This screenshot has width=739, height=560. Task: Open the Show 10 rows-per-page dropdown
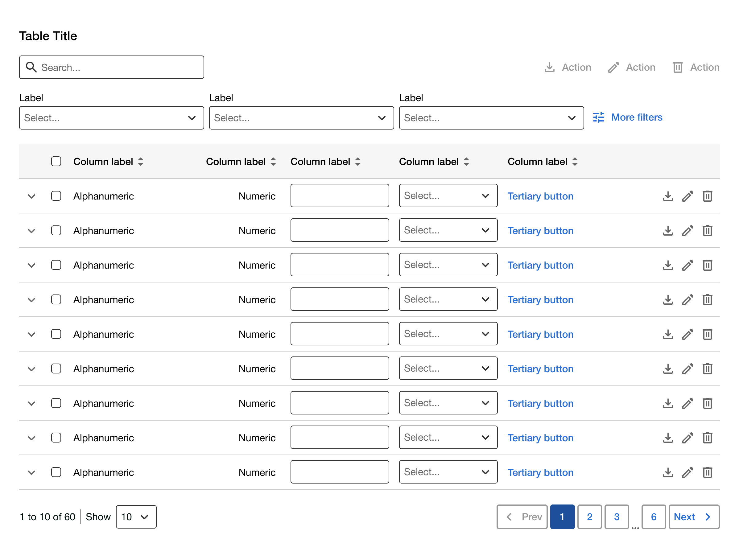click(136, 517)
